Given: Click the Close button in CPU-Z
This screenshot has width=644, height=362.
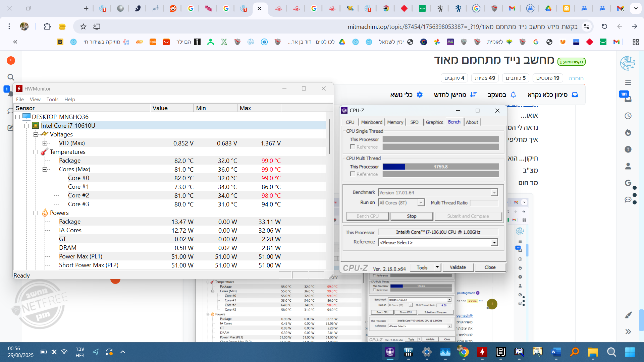Looking at the screenshot, I should pyautogui.click(x=490, y=267).
